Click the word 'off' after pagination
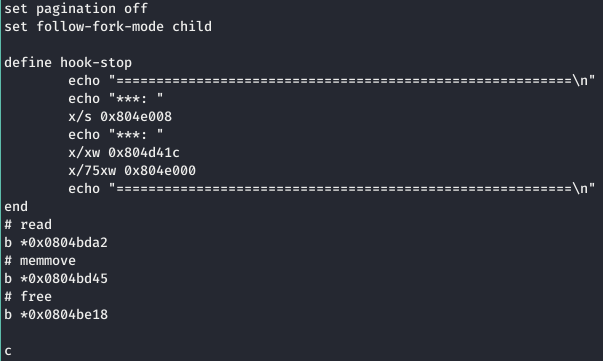The width and height of the screenshot is (603, 361). click(136, 9)
